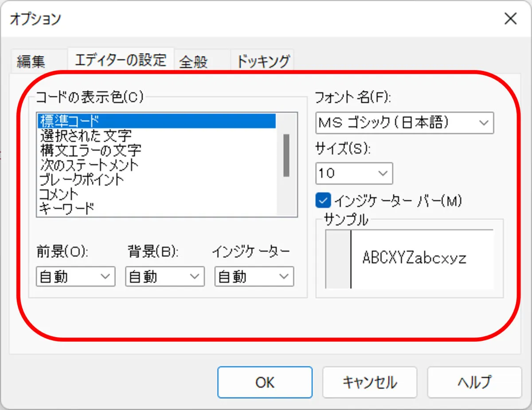Select コメント in the code color list

click(x=59, y=194)
